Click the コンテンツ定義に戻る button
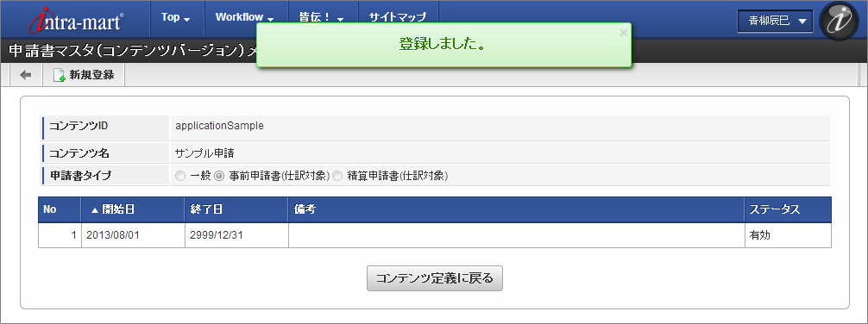The width and height of the screenshot is (868, 324). (435, 278)
